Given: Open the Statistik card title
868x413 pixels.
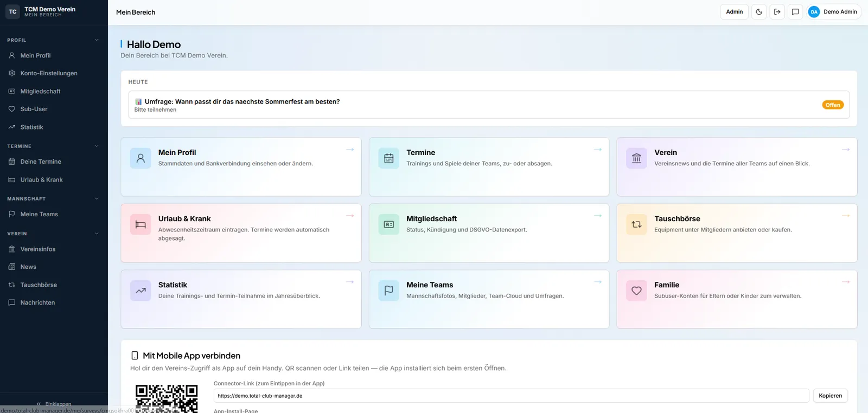Looking at the screenshot, I should pos(173,285).
